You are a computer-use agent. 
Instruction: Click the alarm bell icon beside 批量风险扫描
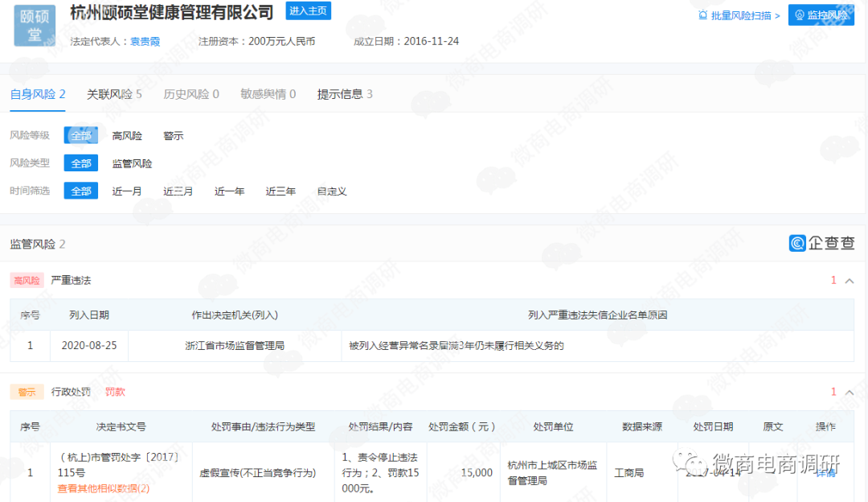702,14
